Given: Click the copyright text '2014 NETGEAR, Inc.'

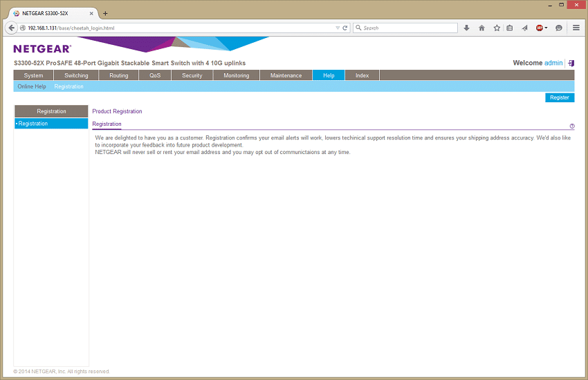Looking at the screenshot, I should (42, 372).
